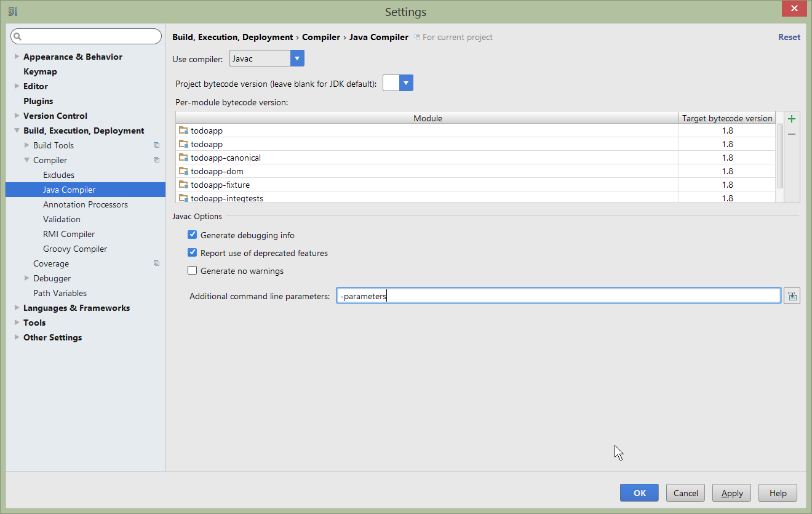Uncheck Report use of deprecated features

click(193, 253)
